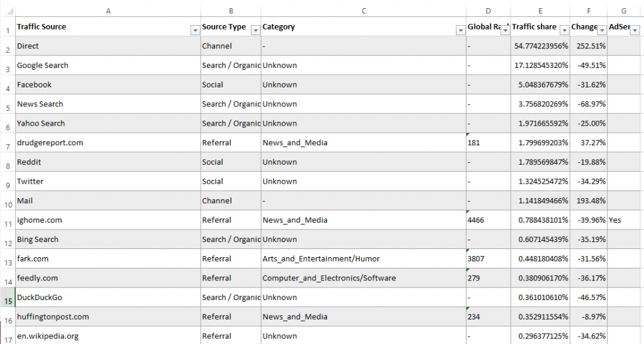The image size is (644, 344).
Task: Click the Traffic Source header cell
Action: tap(108, 26)
